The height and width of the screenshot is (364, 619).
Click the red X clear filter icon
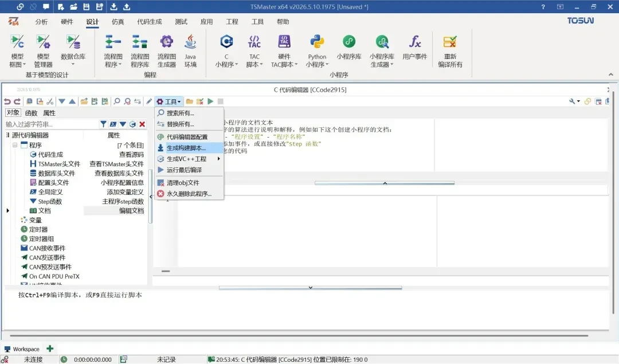coord(142,124)
